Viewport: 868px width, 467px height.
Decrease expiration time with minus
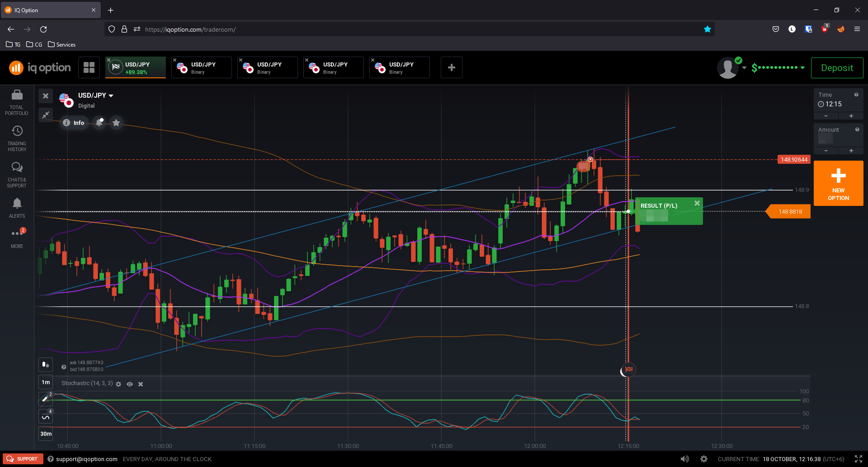(826, 116)
